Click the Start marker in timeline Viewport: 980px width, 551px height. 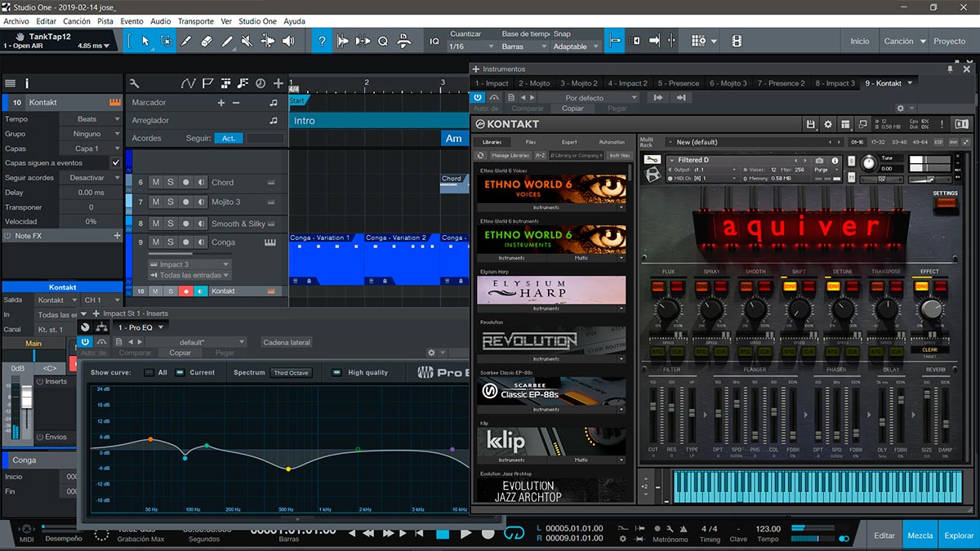click(x=297, y=101)
